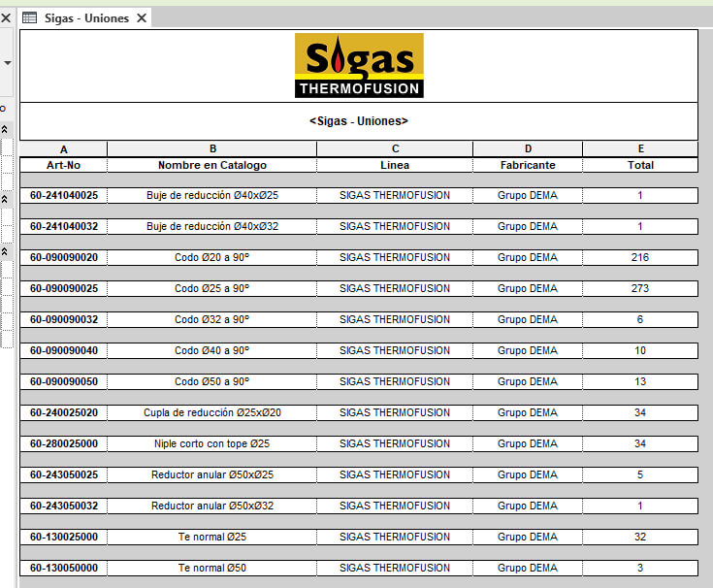This screenshot has width=713, height=588.
Task: Click the Sigas Thermofusion logo image
Action: (x=359, y=65)
